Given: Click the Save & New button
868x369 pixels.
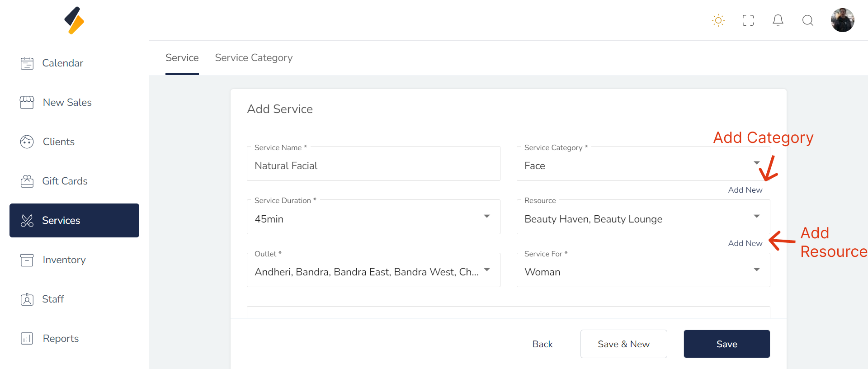Looking at the screenshot, I should click(623, 344).
